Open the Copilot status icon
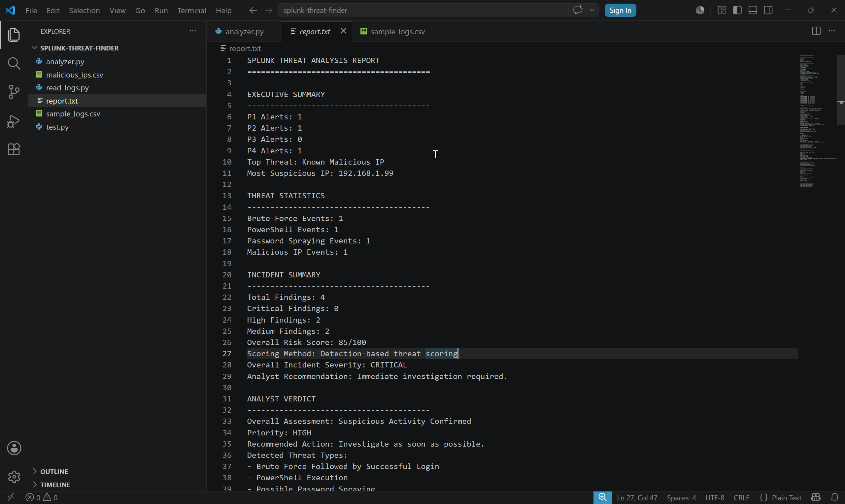 815,497
